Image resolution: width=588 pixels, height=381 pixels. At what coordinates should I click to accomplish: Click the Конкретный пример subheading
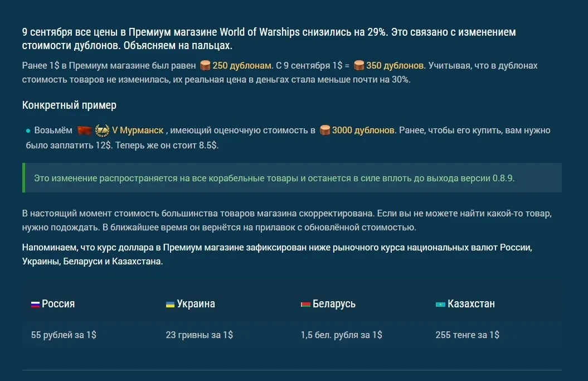point(69,105)
